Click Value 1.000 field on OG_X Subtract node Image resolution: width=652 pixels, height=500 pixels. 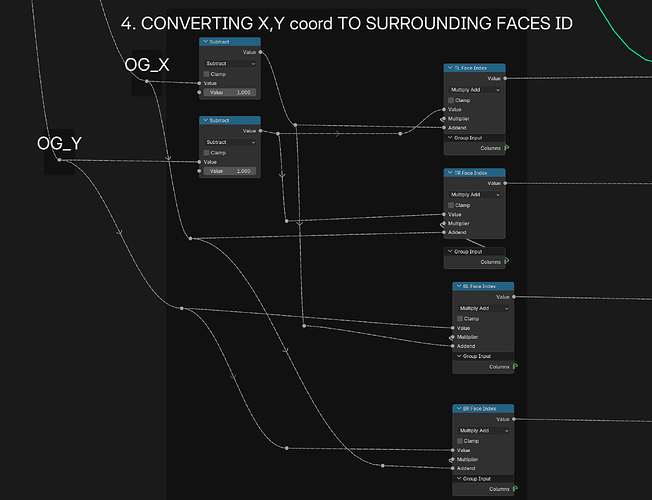230,92
